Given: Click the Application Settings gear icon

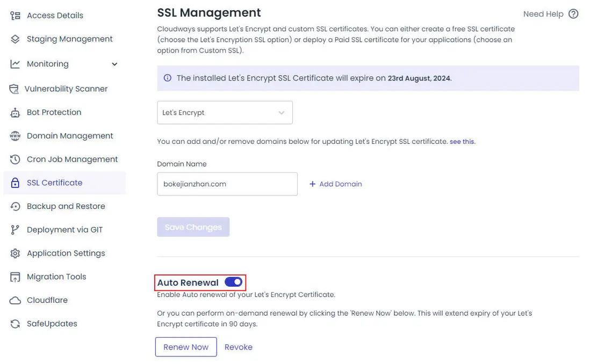Looking at the screenshot, I should click(15, 253).
